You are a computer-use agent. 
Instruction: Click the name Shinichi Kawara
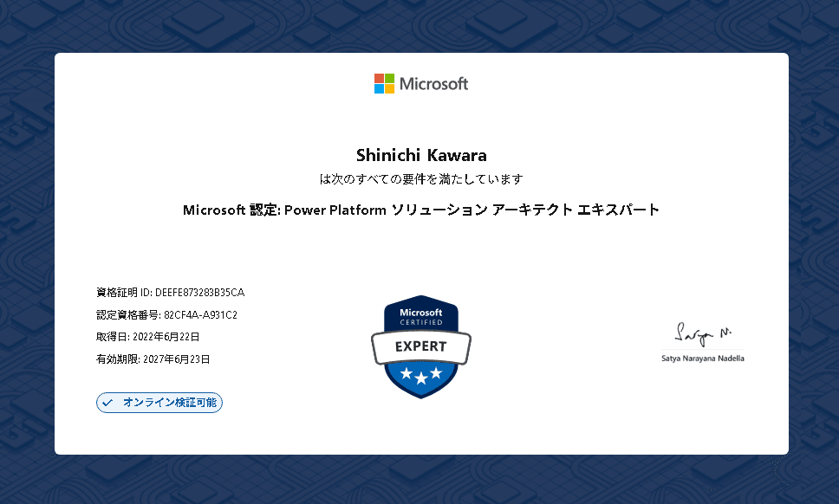click(421, 155)
